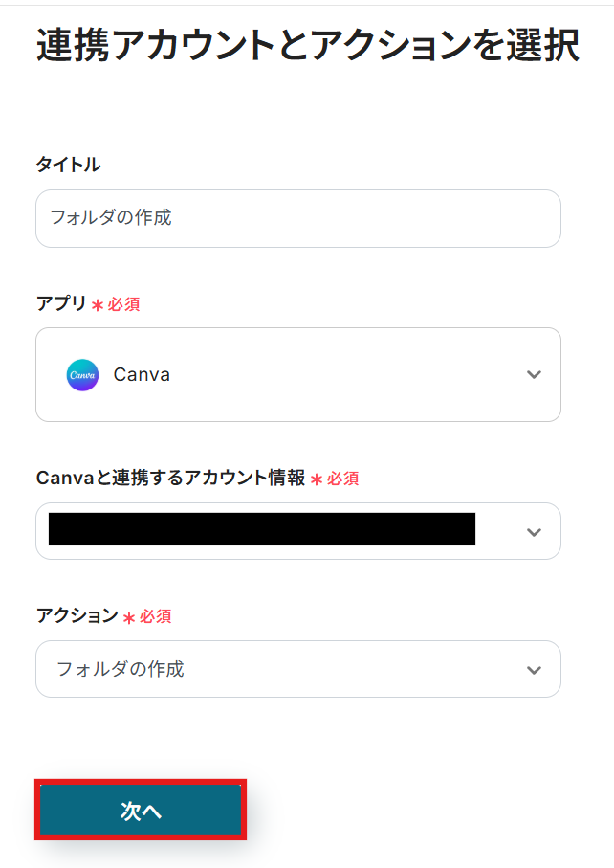Click the redacted account selection box

point(261,529)
